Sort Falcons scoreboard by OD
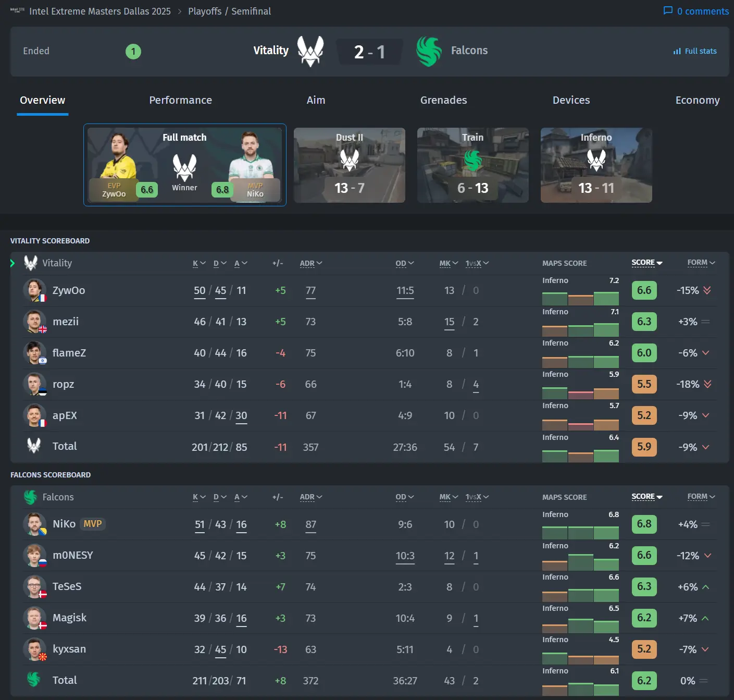Image resolution: width=734 pixels, height=700 pixels. (405, 497)
